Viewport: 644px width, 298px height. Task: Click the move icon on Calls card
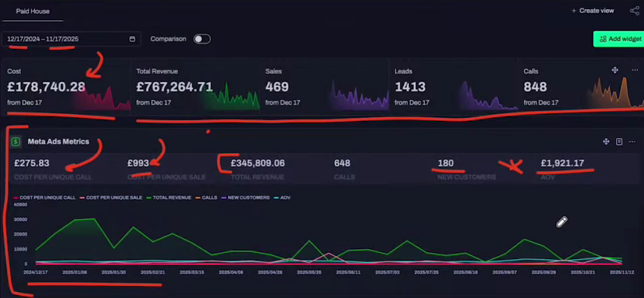point(615,71)
